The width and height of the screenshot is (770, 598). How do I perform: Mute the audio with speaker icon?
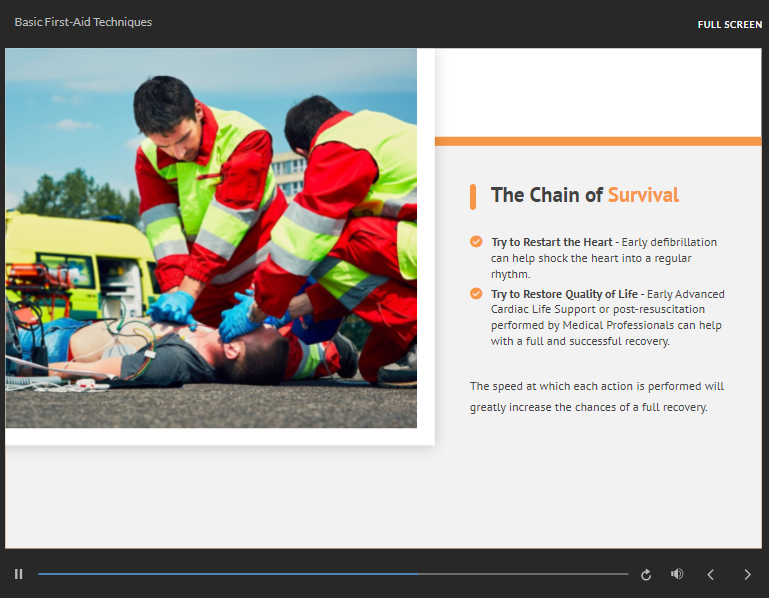677,574
